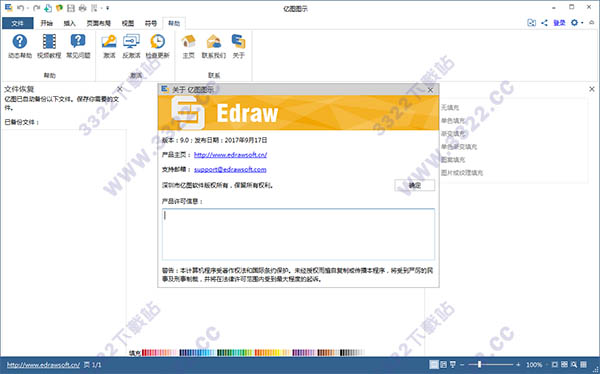This screenshot has width=600, height=374.
Task: Click the zoom in plus in status bar
Action: [x=518, y=365]
